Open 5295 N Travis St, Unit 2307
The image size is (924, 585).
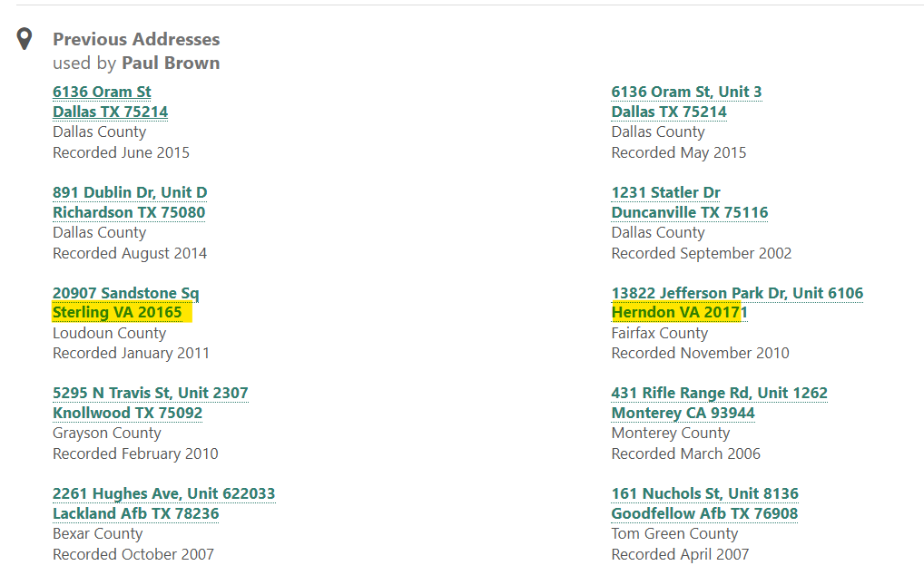pos(150,393)
